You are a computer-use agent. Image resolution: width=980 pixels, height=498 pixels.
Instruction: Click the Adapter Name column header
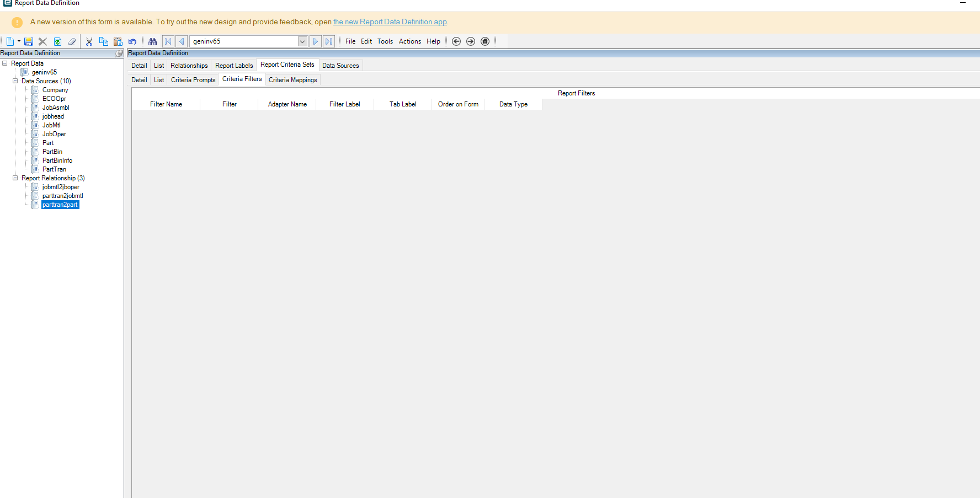(x=287, y=104)
